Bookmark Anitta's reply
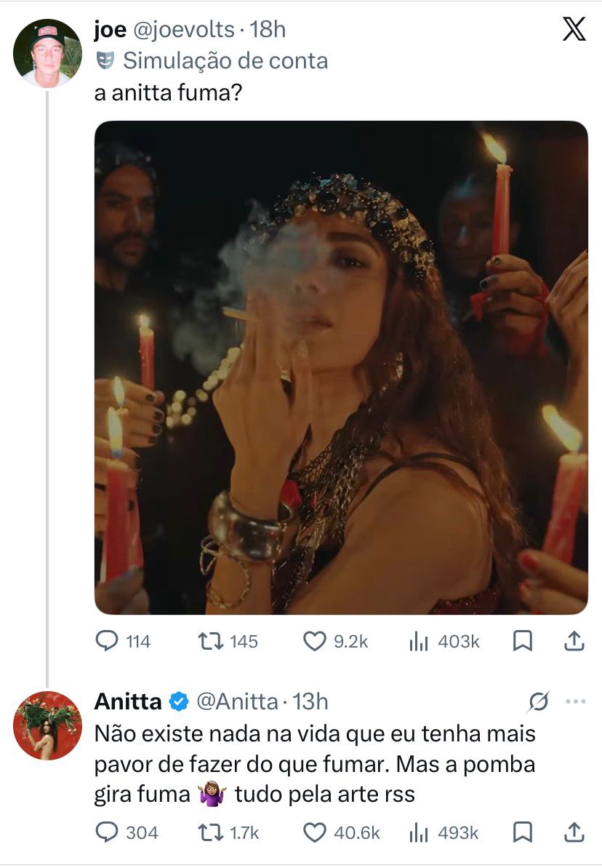 click(522, 832)
